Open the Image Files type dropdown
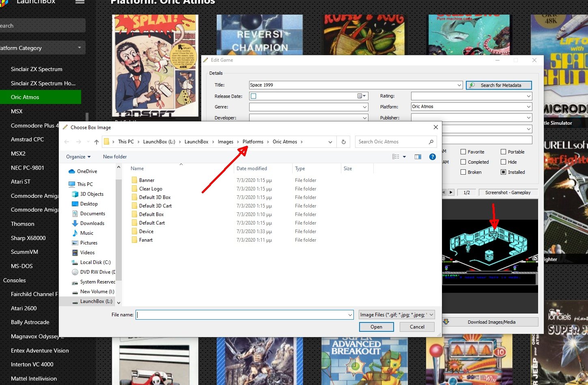 coord(396,315)
